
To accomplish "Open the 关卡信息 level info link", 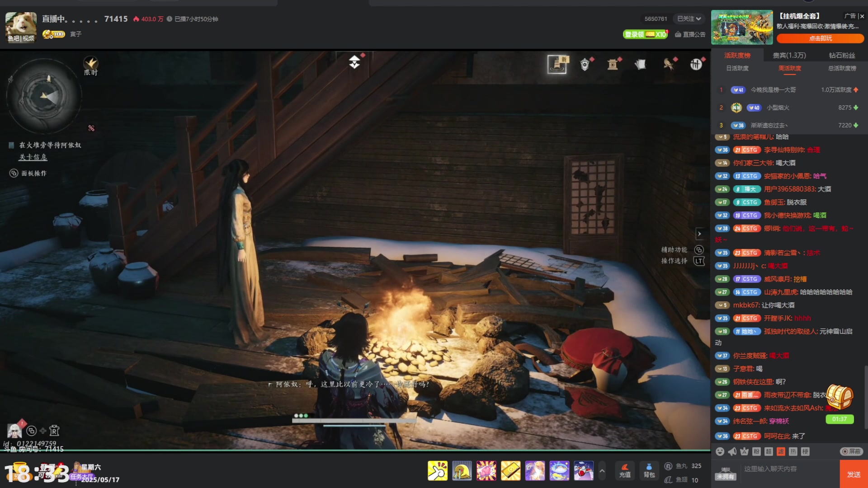I will click(33, 157).
